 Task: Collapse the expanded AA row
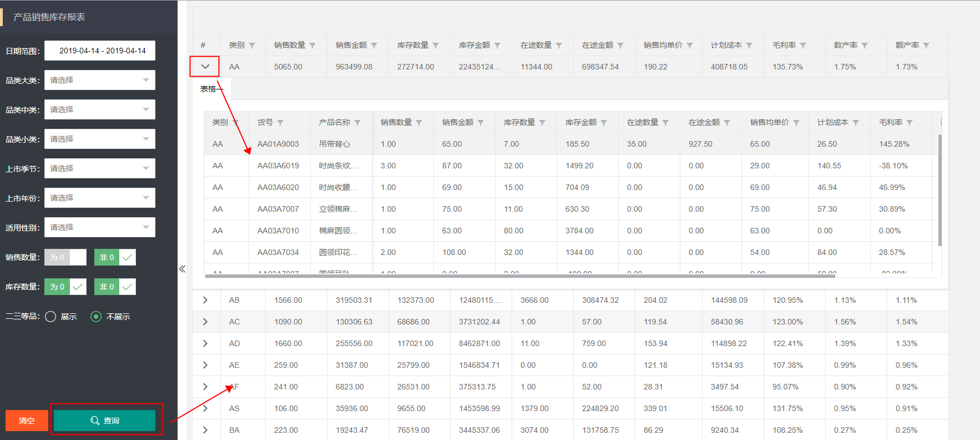click(x=205, y=67)
